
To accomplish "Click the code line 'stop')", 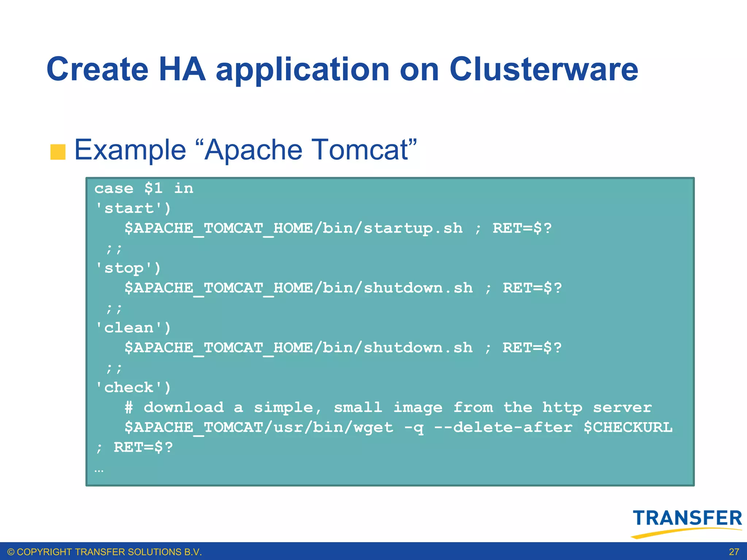I will pyautogui.click(x=128, y=268).
